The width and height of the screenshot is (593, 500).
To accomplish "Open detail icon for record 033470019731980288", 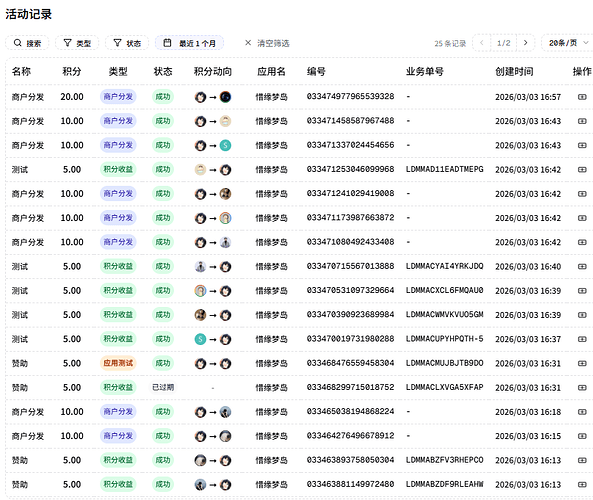I will (582, 339).
